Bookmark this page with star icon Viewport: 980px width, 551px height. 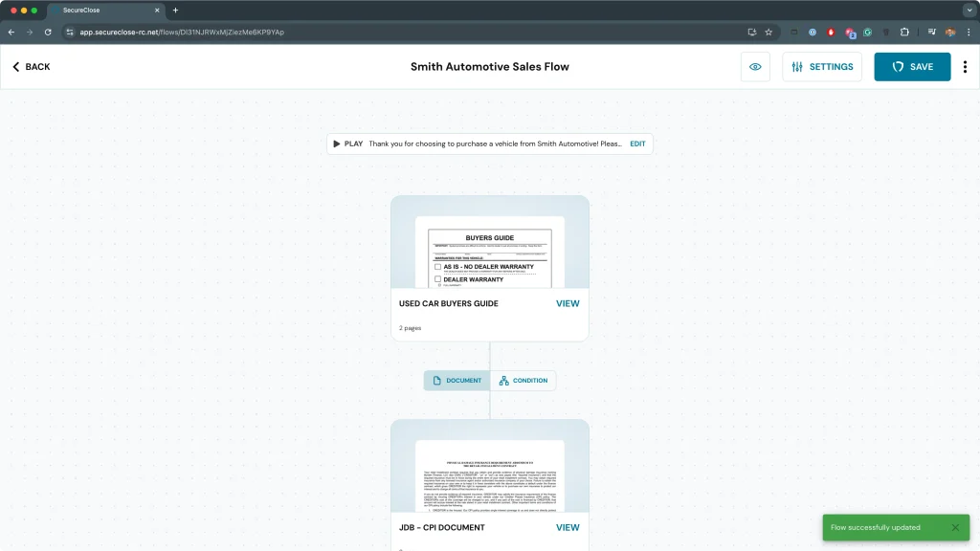768,32
